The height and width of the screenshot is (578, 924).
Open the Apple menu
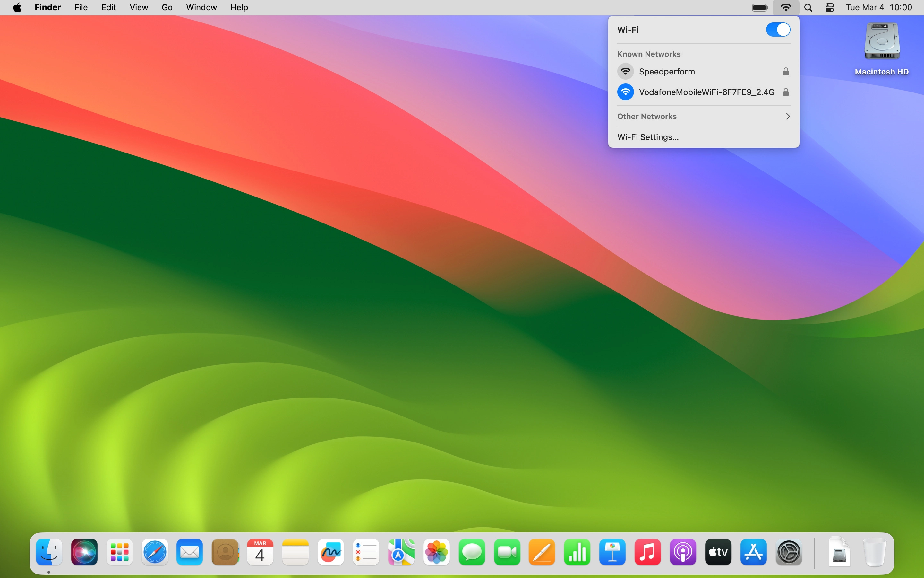(17, 8)
